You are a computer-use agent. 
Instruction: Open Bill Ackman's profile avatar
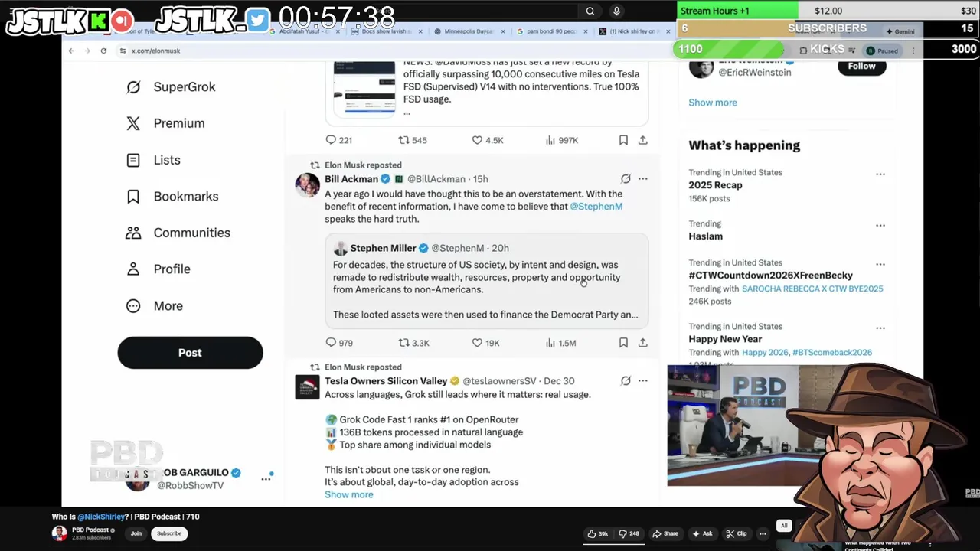(308, 185)
